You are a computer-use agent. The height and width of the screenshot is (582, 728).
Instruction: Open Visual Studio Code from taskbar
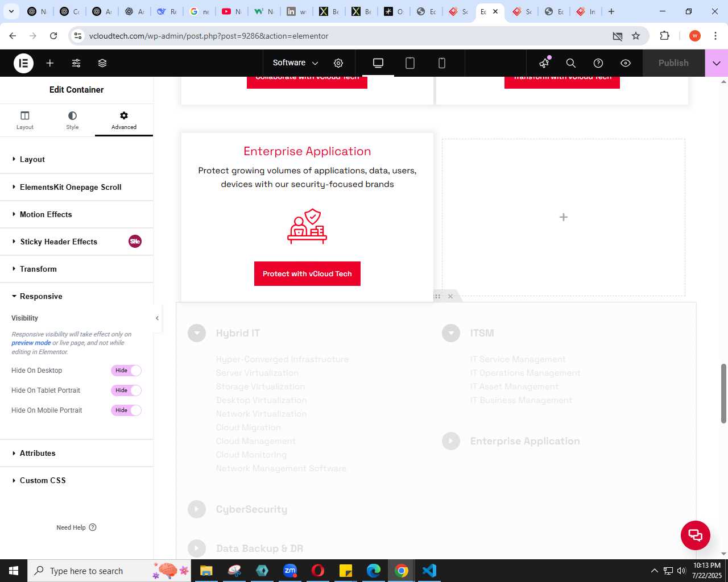[x=429, y=571]
